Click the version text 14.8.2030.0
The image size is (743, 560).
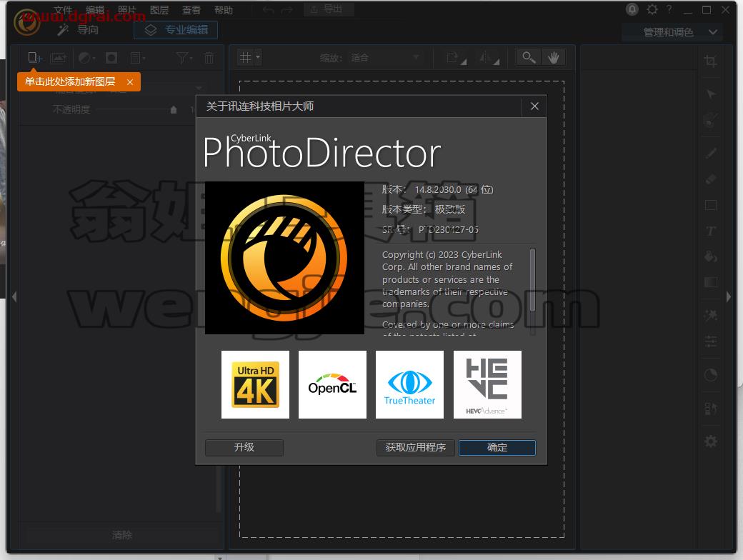pos(438,189)
